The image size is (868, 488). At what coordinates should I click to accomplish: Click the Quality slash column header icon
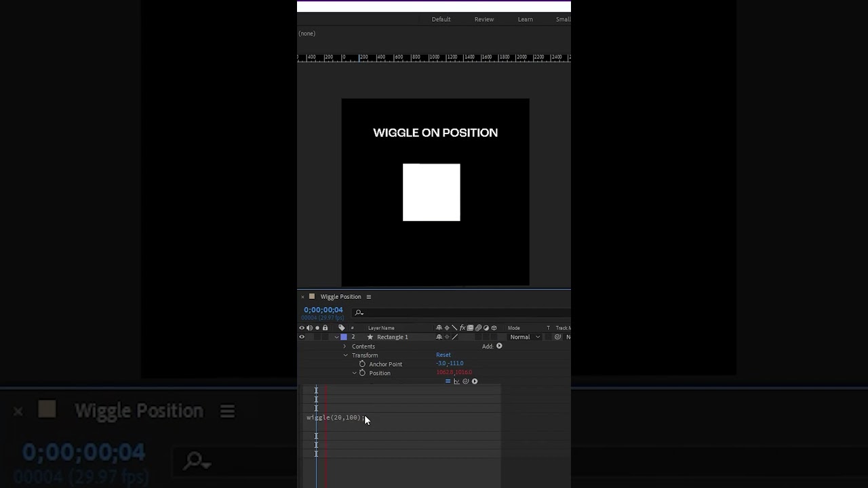(454, 328)
